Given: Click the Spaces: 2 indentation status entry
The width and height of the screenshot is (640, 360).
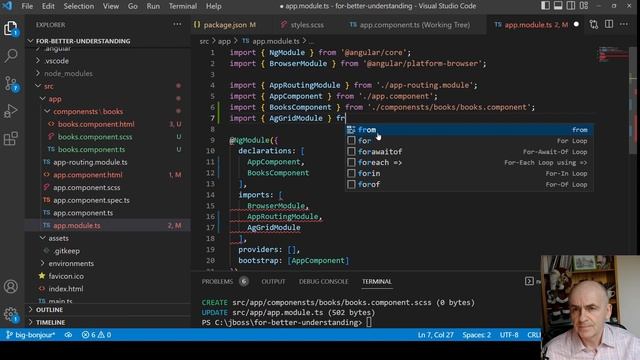Looking at the screenshot, I should (476, 335).
